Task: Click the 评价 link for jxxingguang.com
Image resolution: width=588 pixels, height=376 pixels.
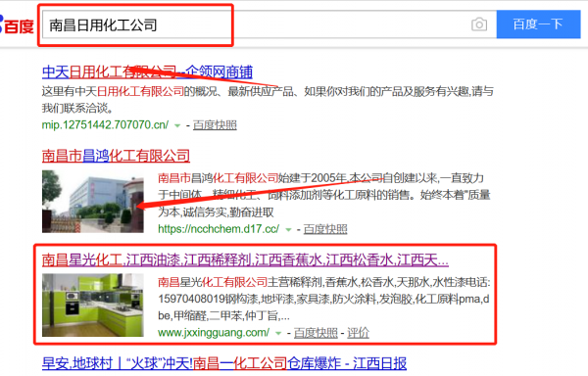Action: coord(358,333)
